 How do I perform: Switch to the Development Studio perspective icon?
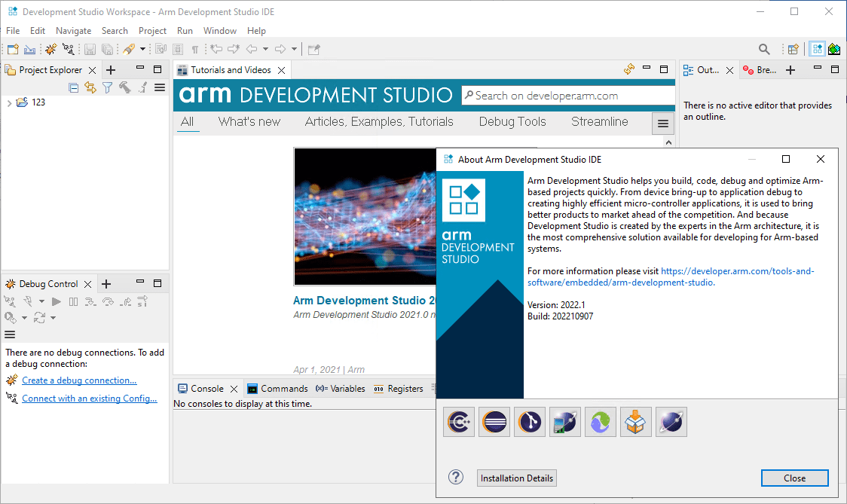(x=818, y=49)
